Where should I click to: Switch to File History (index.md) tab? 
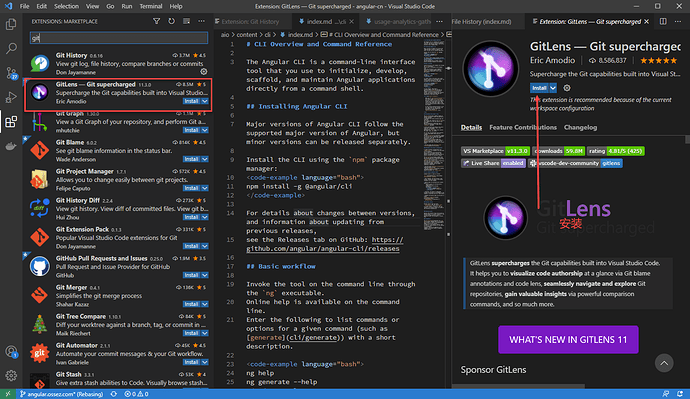point(481,21)
